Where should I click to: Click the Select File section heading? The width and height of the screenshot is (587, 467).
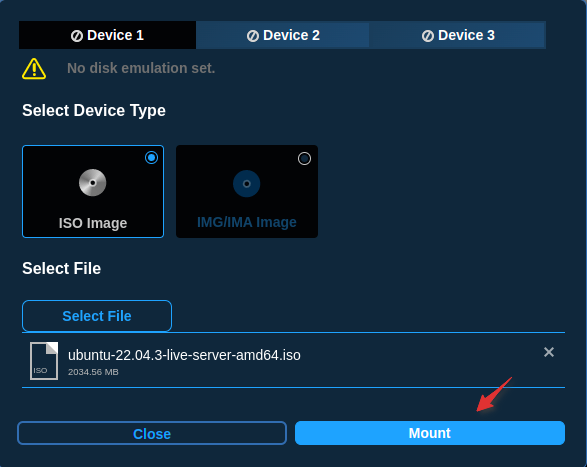point(61,269)
